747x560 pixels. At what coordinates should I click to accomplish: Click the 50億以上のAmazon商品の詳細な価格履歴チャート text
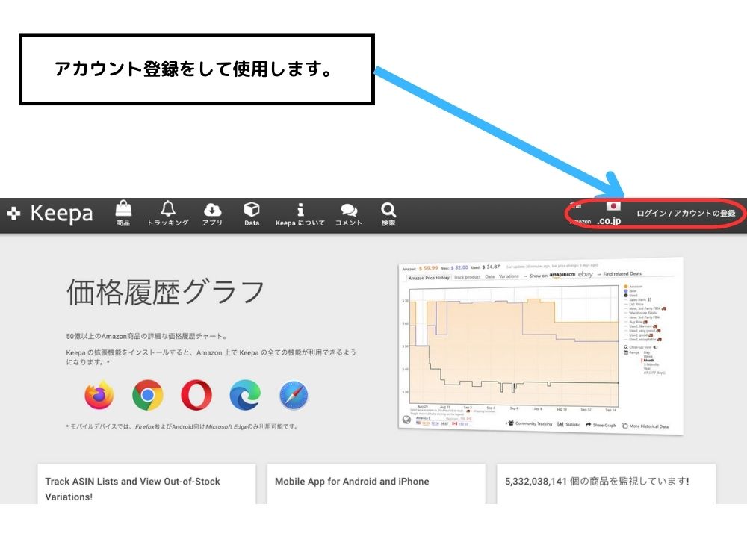pyautogui.click(x=146, y=336)
